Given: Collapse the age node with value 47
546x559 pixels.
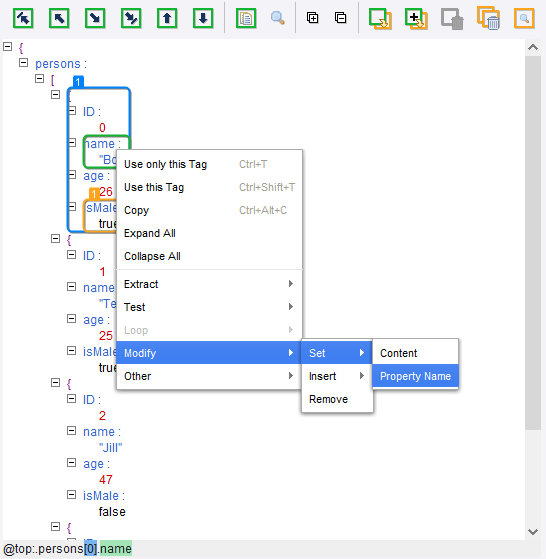Looking at the screenshot, I should (72, 463).
